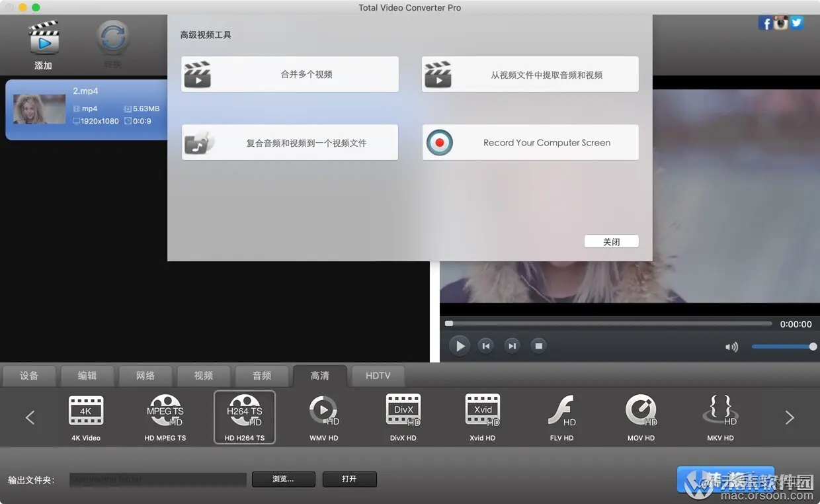Click the 打开 open folder button
820x504 pixels.
350,479
